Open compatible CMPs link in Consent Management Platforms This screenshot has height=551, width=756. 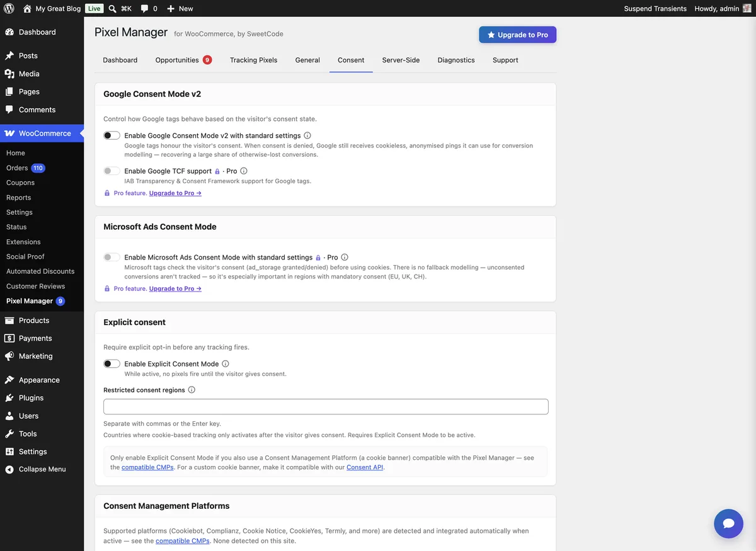pos(183,541)
